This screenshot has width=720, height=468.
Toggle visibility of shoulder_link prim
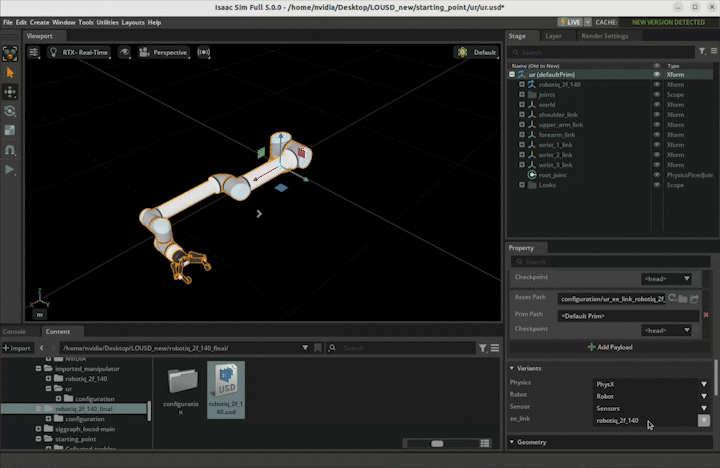[657, 114]
